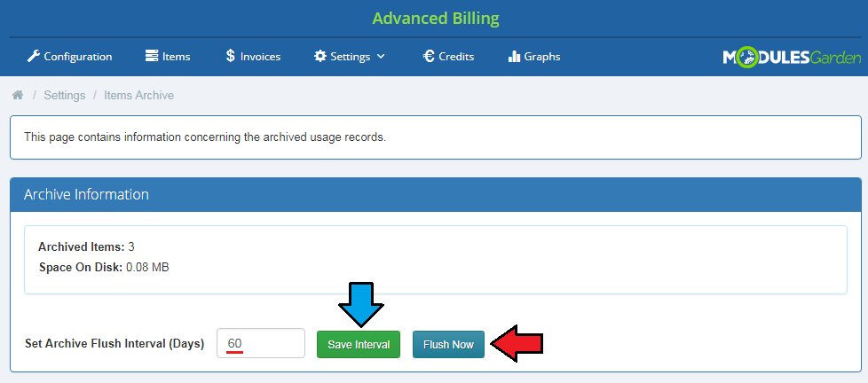Click the bar chart icon beside Graphs
The image size is (868, 383).
[514, 57]
